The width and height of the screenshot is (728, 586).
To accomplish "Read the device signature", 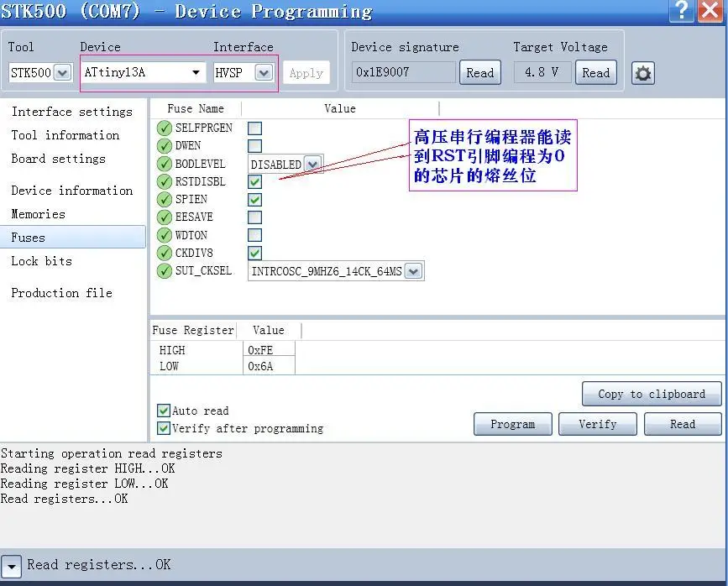I will coord(480,72).
